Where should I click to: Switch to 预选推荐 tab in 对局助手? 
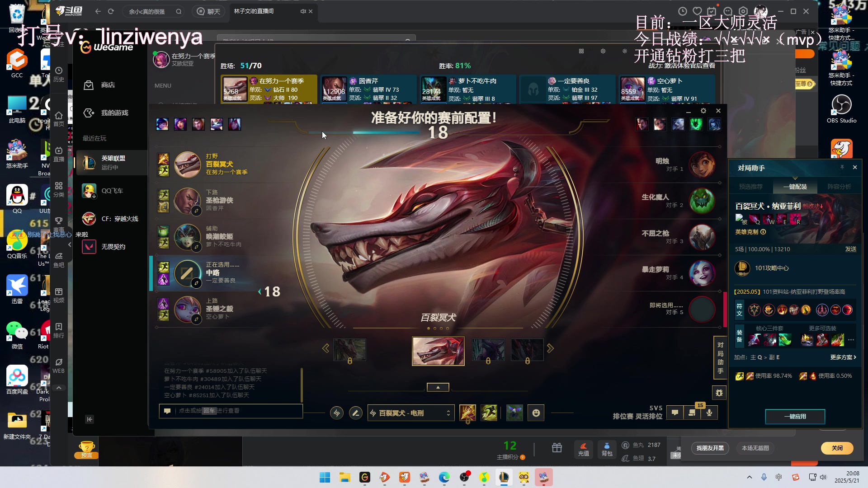click(750, 187)
